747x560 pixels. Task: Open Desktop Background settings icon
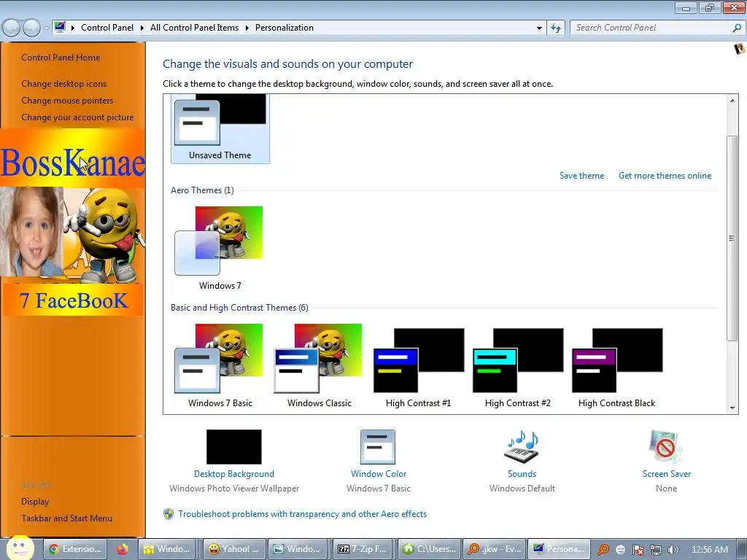pyautogui.click(x=234, y=447)
